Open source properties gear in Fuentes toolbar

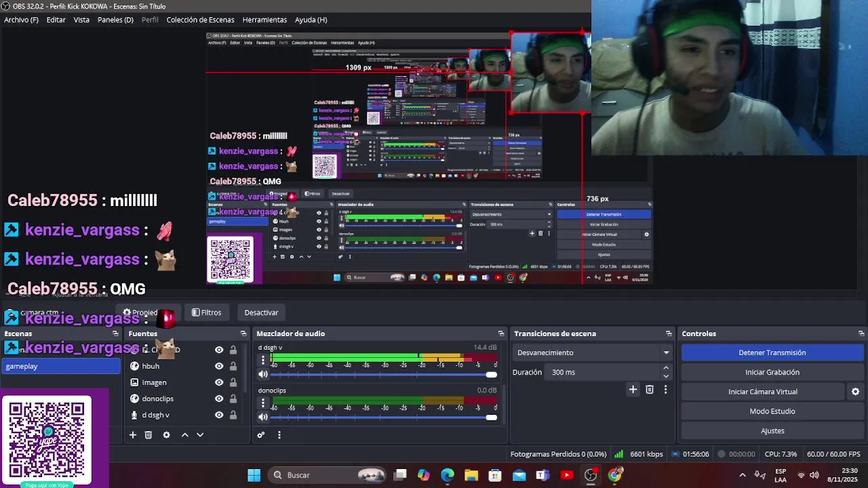[x=166, y=435]
